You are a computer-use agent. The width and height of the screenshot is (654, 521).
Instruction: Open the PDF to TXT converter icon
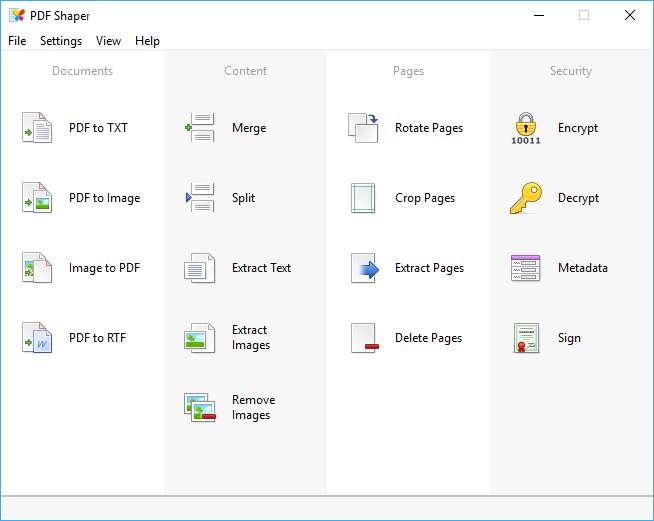(x=37, y=128)
